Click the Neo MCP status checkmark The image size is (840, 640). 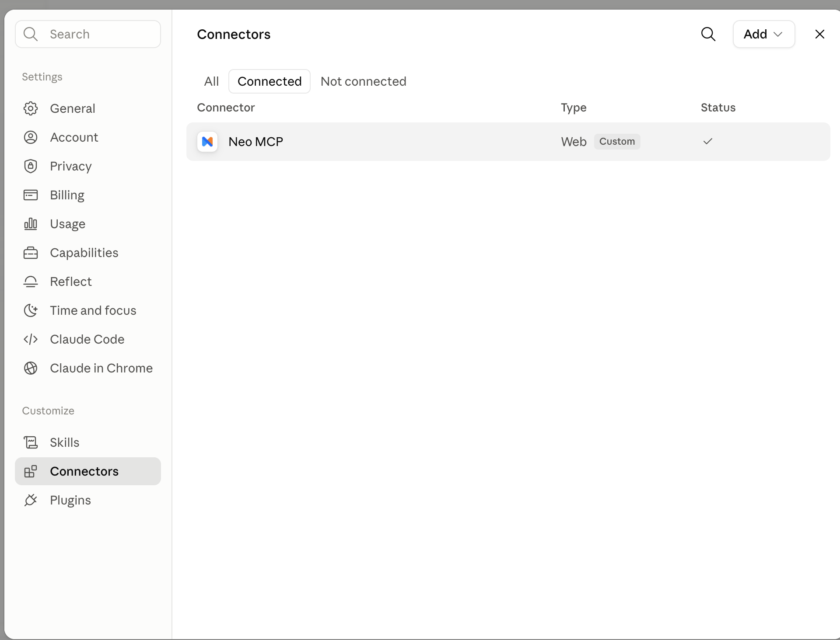[708, 141]
